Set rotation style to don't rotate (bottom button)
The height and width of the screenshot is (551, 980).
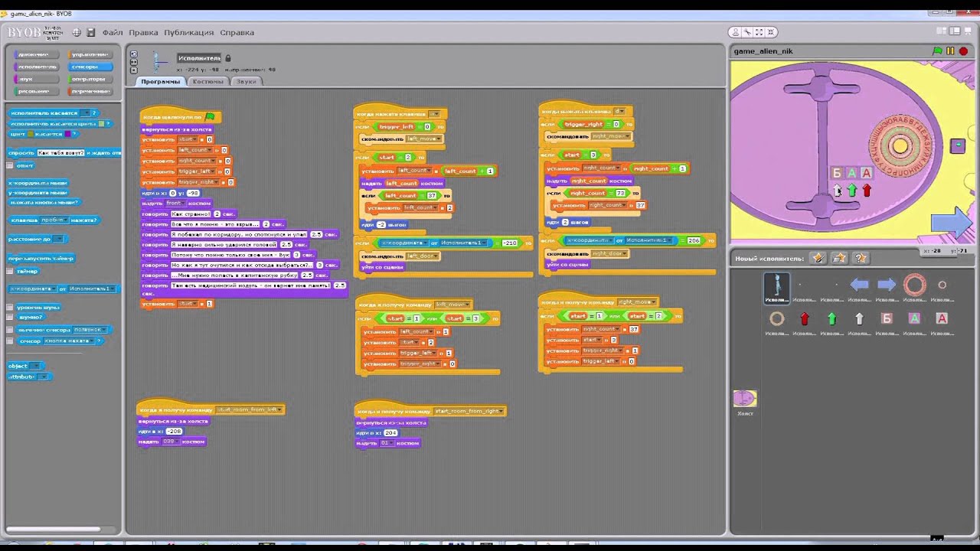(x=134, y=71)
